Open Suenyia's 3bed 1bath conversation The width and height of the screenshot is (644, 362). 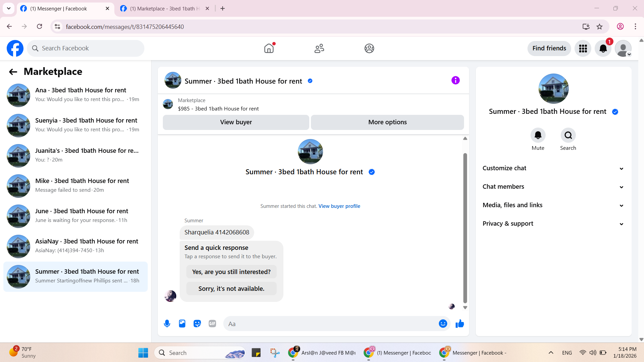point(76,125)
